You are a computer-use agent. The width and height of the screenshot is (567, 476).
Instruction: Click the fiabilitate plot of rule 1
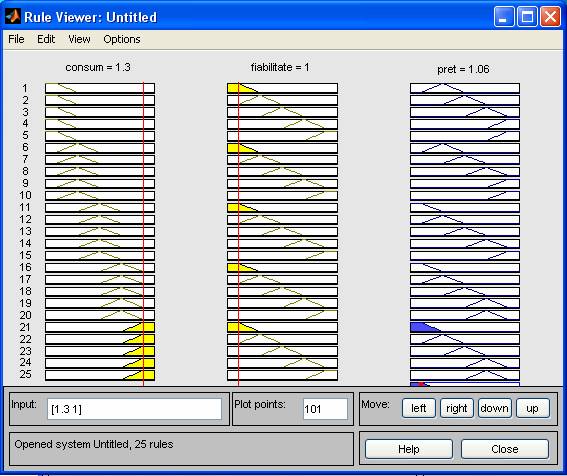pos(282,88)
